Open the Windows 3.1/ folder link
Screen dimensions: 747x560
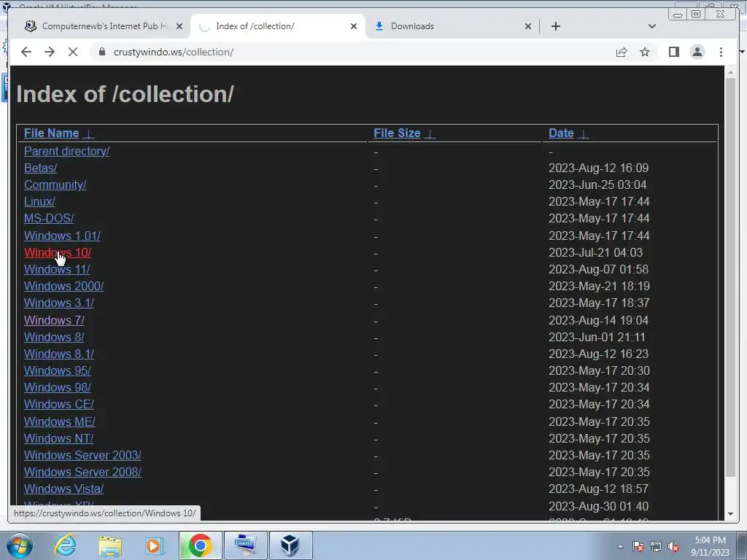[x=59, y=303]
